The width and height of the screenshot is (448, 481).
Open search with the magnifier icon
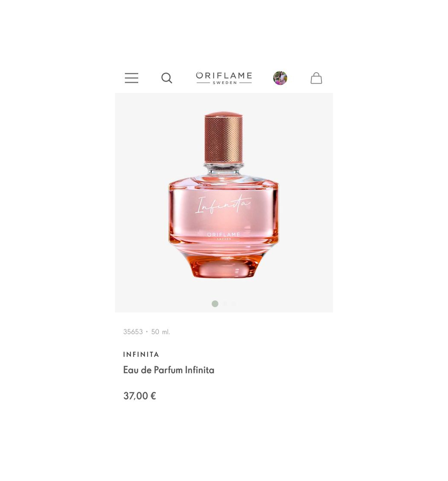tap(166, 78)
